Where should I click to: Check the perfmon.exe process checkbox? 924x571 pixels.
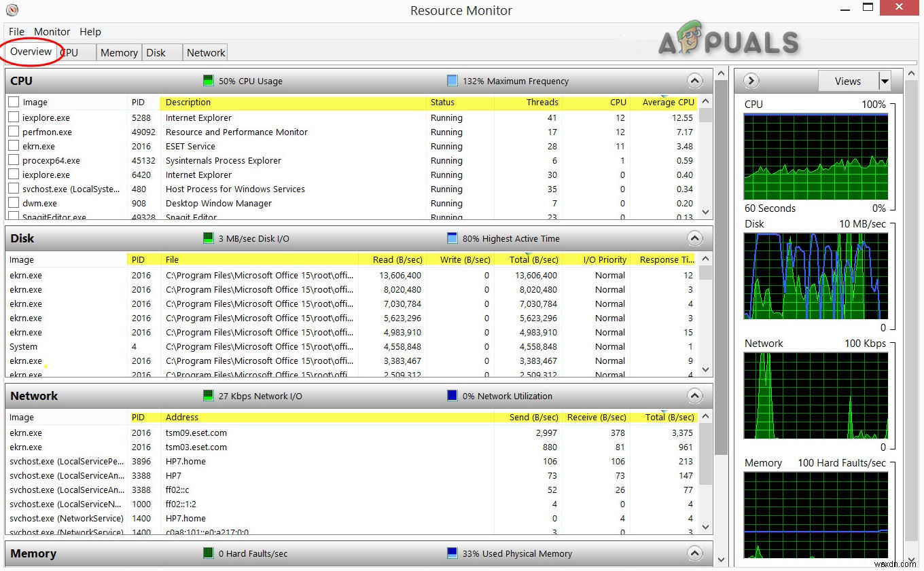(12, 131)
